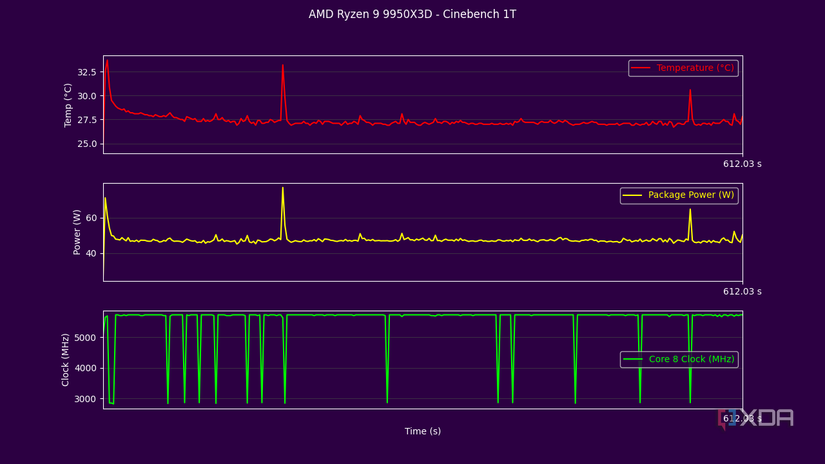Click the 612.03 s label under the temperature chart
Viewport: 825px width, 464px height.
[x=742, y=164]
